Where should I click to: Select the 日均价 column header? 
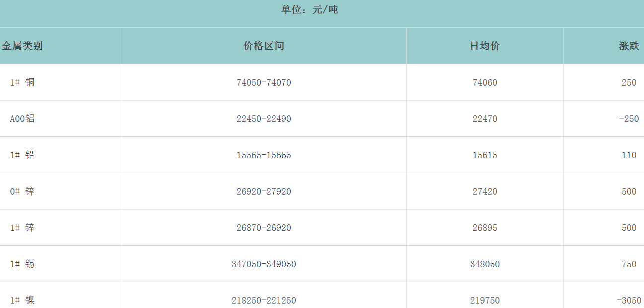click(x=484, y=46)
